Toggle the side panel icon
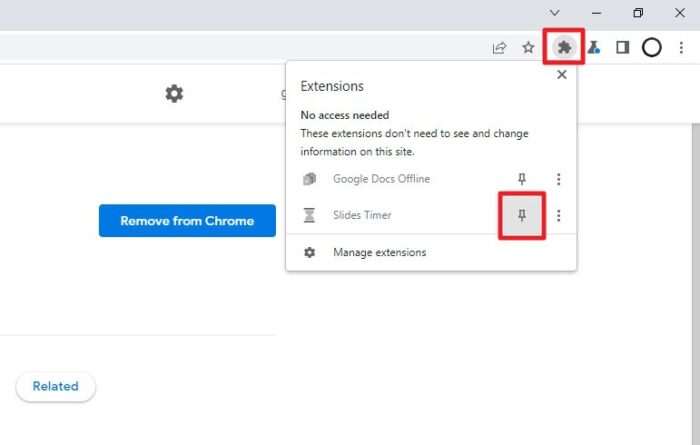Image resolution: width=700 pixels, height=445 pixels. tap(622, 47)
